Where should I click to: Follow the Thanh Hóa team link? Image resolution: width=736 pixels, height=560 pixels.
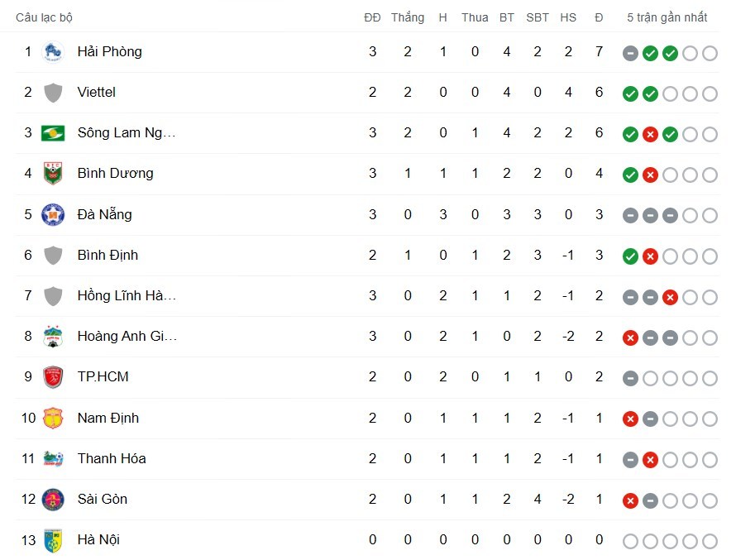(112, 459)
